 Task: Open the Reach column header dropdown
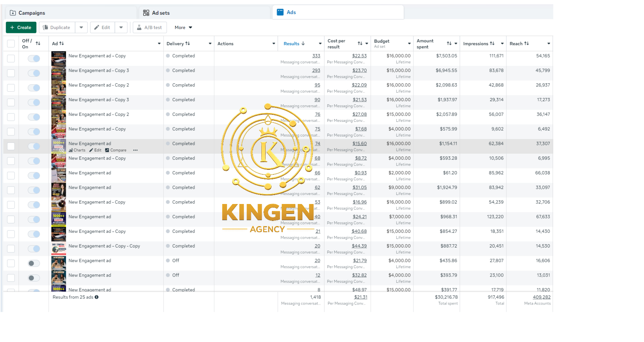tap(549, 44)
